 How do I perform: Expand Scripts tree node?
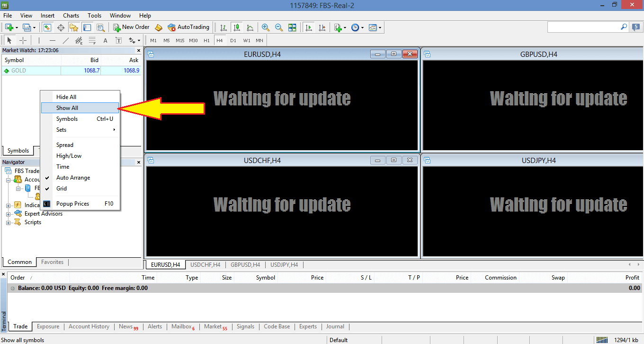pos(8,223)
